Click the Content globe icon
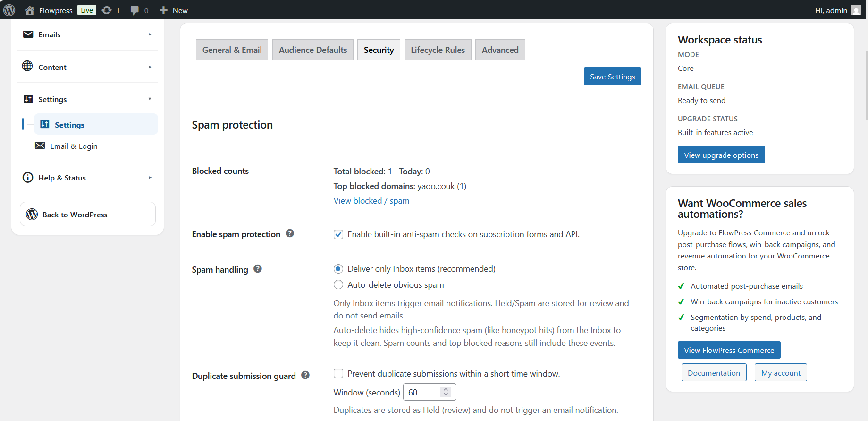 pos(27,66)
